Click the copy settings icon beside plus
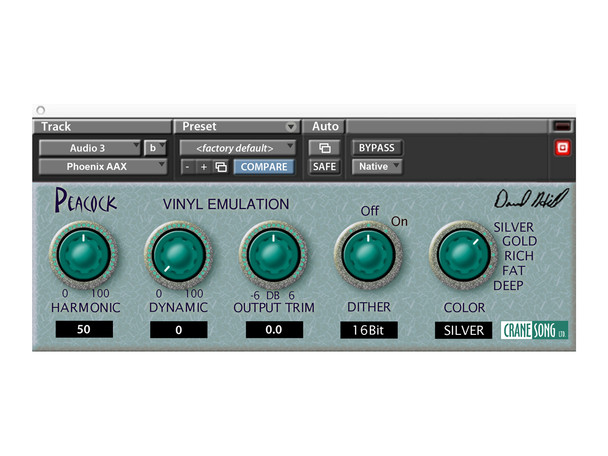The width and height of the screenshot is (608, 456). tap(221, 167)
